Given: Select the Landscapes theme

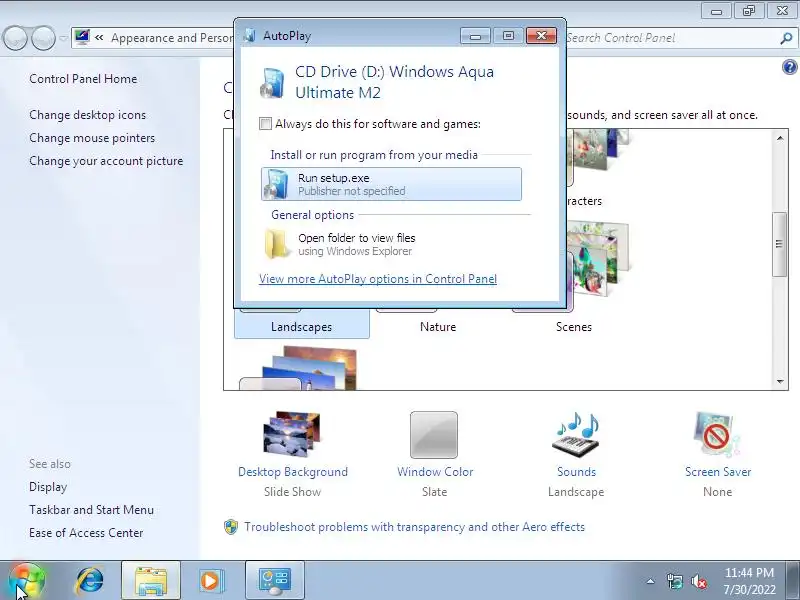Looking at the screenshot, I should 302,327.
